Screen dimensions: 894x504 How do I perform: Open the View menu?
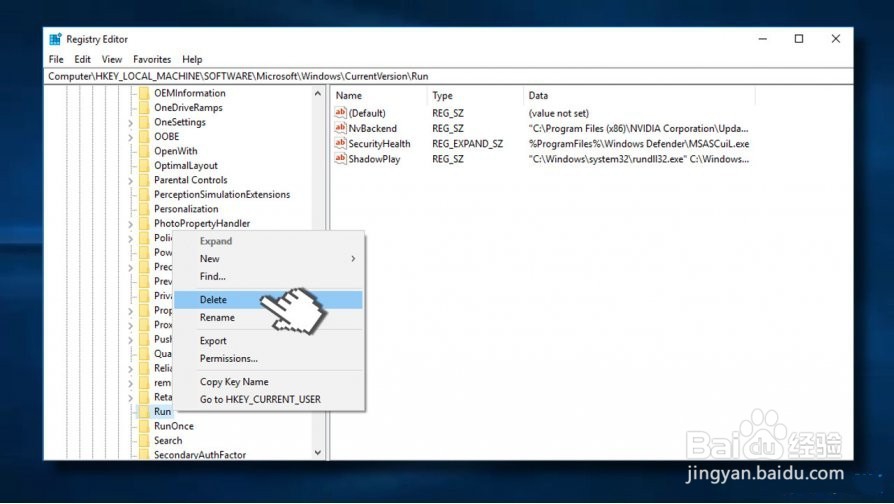coord(112,59)
